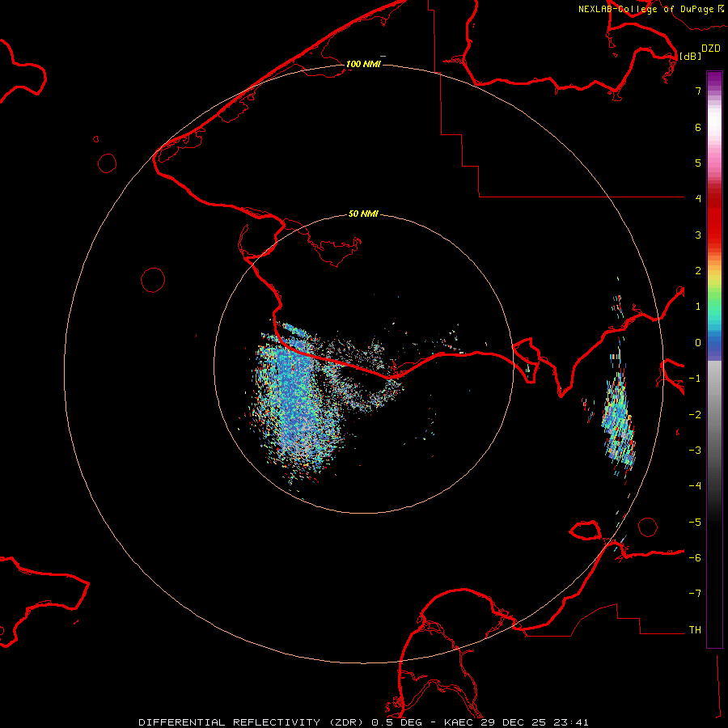Click the TH threshold label on scale
Viewport: 728px width, 728px height.
[x=695, y=630]
